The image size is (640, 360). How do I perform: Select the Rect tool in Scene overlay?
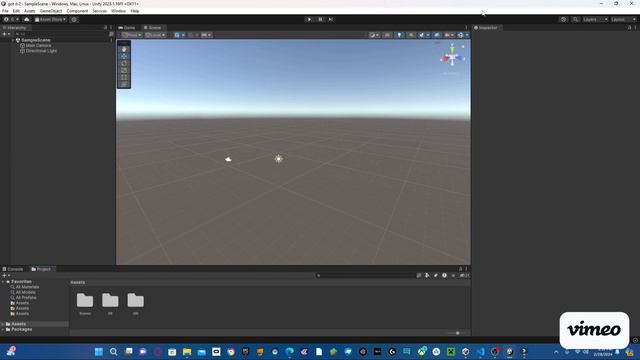pyautogui.click(x=124, y=77)
